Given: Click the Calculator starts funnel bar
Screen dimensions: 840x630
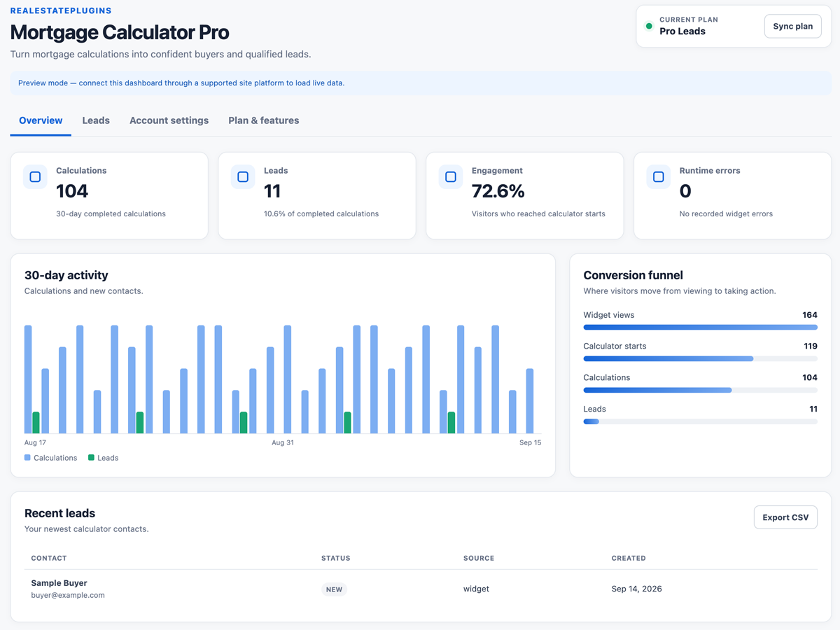Looking at the screenshot, I should coord(700,358).
